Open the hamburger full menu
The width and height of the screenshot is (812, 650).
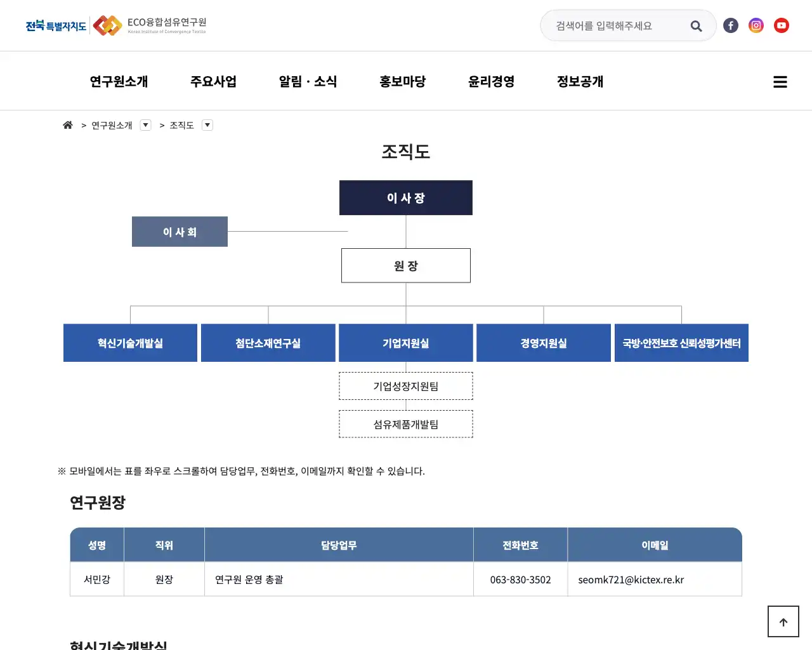coord(780,82)
